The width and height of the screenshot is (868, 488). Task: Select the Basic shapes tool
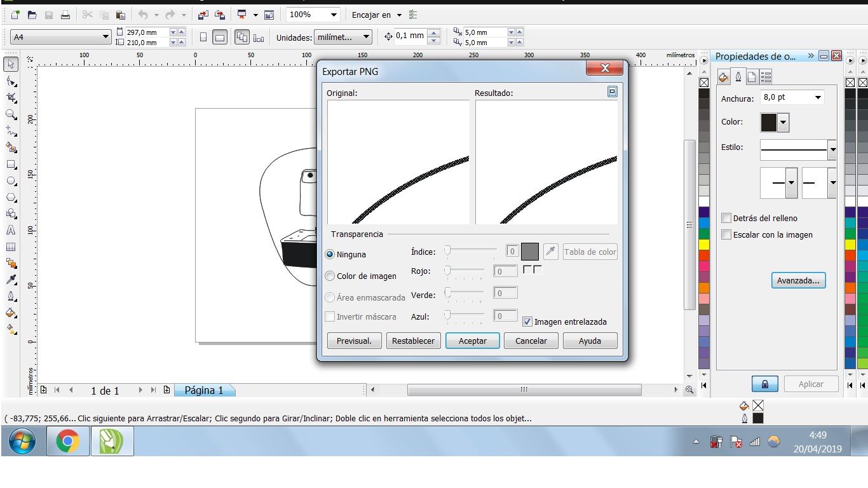coord(11,213)
